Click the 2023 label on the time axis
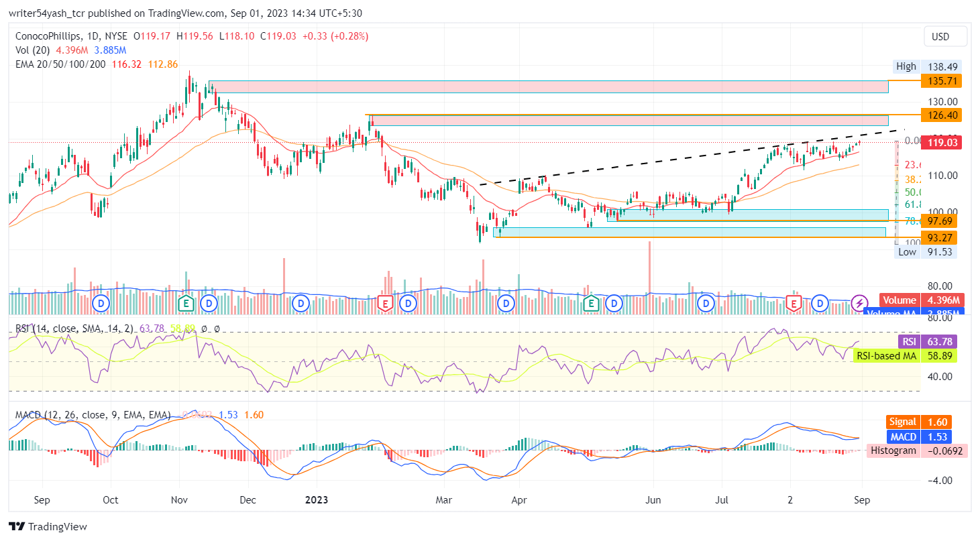The height and width of the screenshot is (541, 980). pyautogui.click(x=316, y=500)
